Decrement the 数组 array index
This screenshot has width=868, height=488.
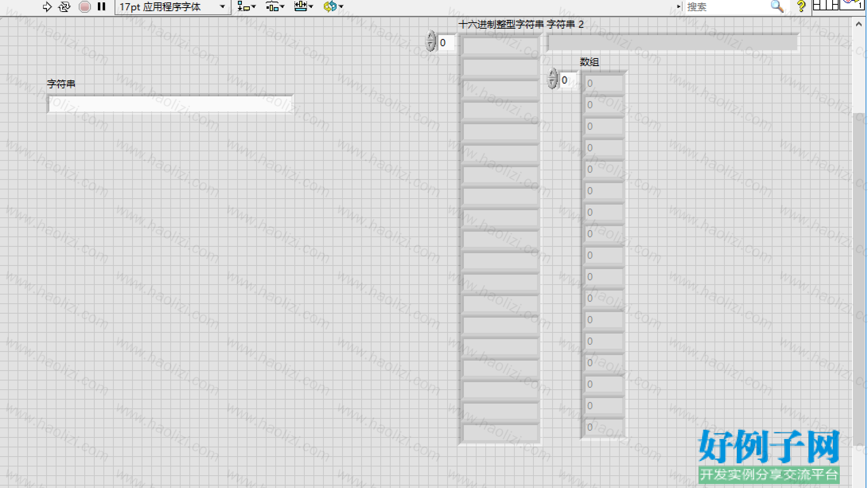pos(552,84)
